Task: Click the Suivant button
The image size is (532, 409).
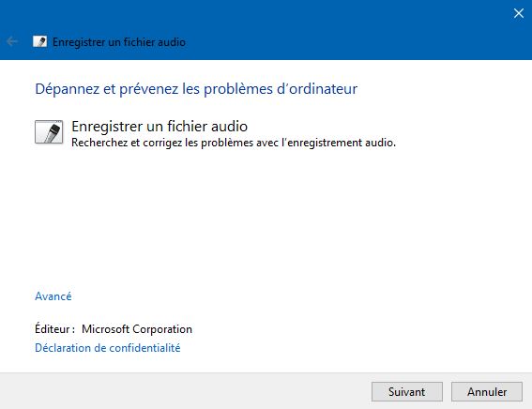Action: 407,392
